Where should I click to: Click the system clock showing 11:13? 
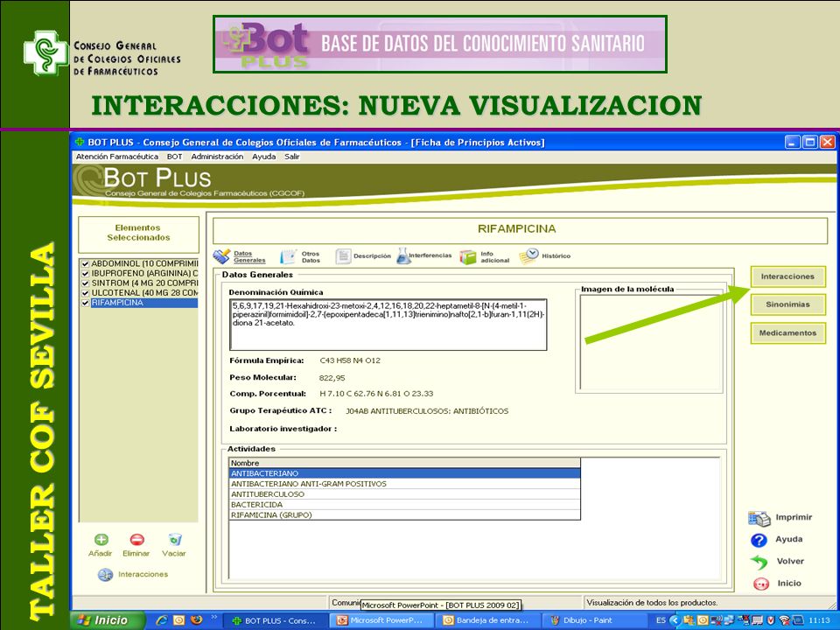pyautogui.click(x=820, y=620)
